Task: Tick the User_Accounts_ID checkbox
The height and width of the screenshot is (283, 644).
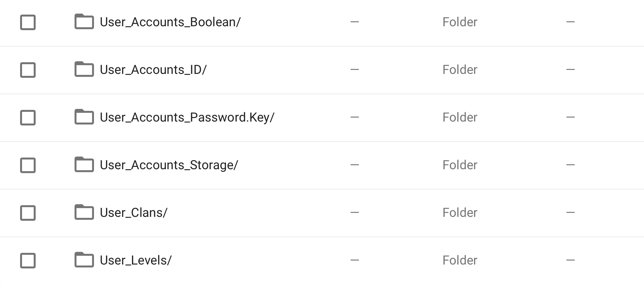Action: [28, 70]
